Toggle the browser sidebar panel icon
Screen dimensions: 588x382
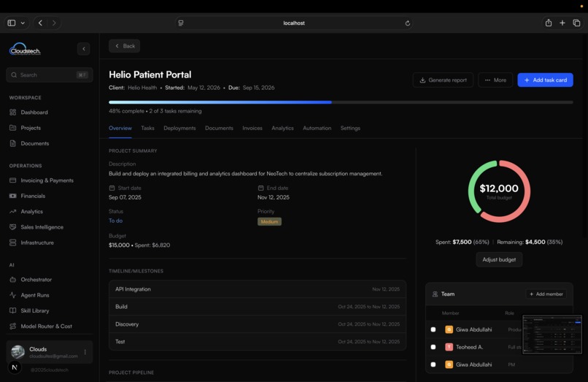(x=12, y=23)
